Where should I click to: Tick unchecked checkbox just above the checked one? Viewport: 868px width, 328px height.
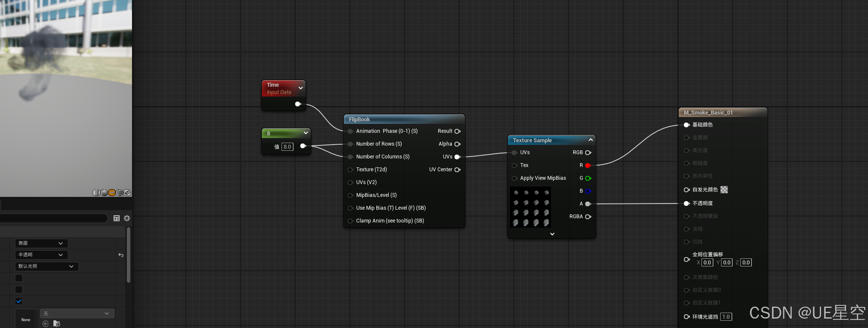pos(19,290)
